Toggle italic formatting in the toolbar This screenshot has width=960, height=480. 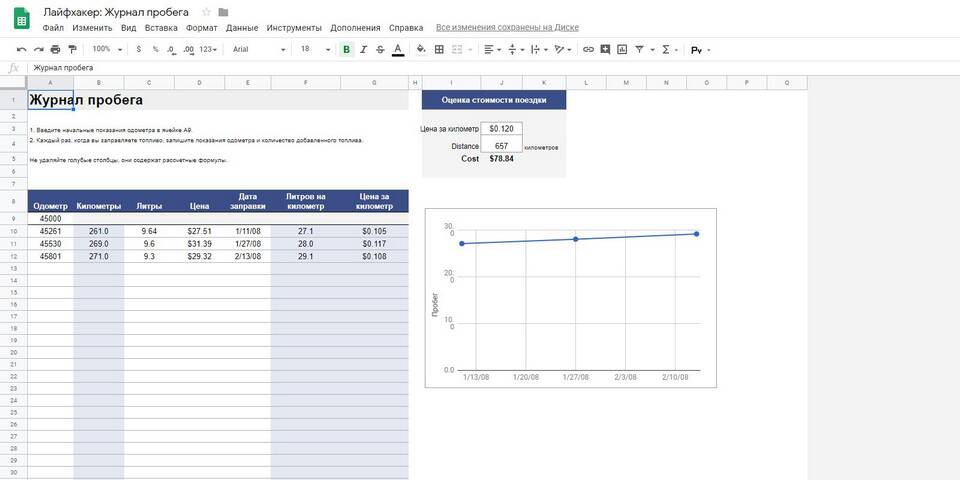[363, 48]
